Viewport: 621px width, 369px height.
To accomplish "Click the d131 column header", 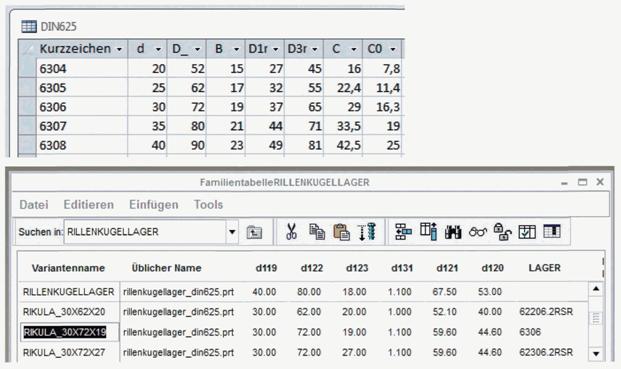I will 402,268.
